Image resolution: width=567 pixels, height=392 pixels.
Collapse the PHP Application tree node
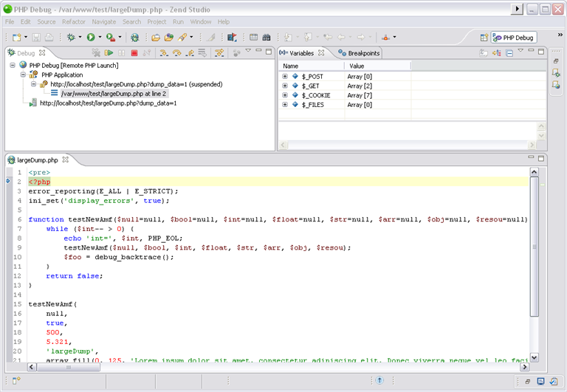[x=23, y=75]
